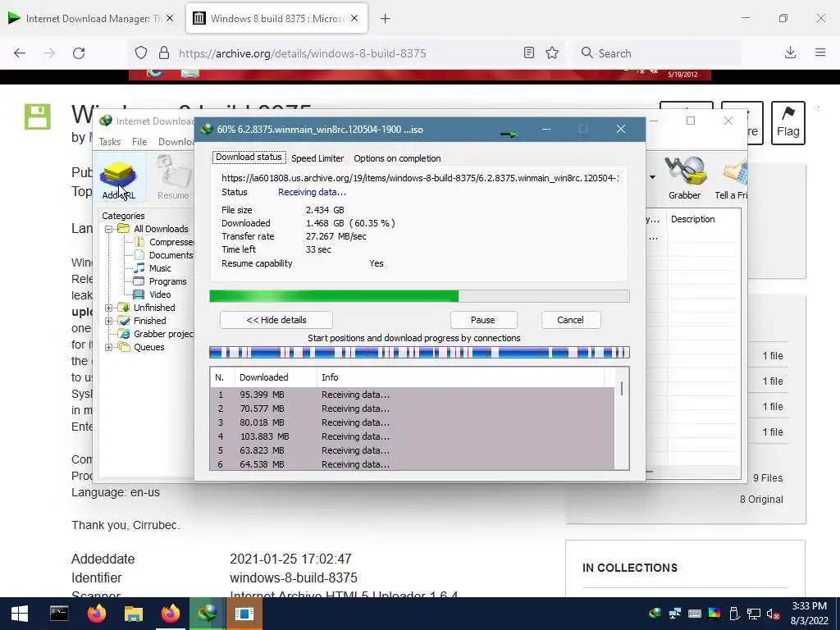Open the Firefox downloads panel icon
The width and height of the screenshot is (840, 630).
790,52
